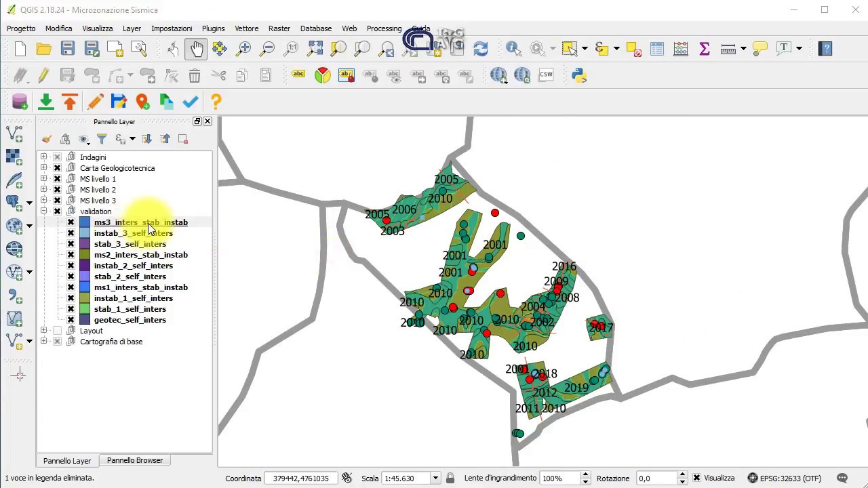Viewport: 868px width, 488px height.
Task: Open the Scala scale dropdown
Action: (x=435, y=478)
